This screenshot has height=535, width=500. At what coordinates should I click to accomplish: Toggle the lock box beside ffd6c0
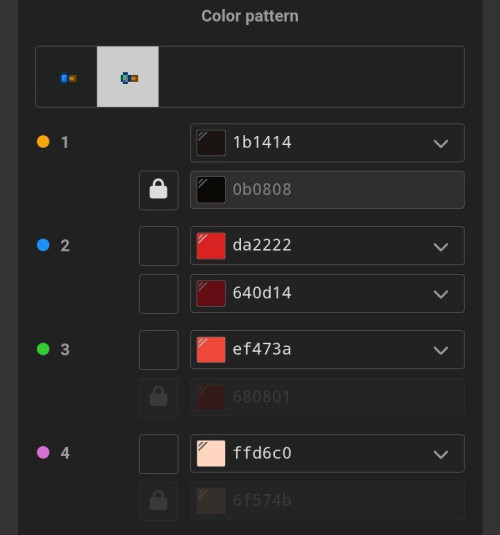(x=159, y=454)
